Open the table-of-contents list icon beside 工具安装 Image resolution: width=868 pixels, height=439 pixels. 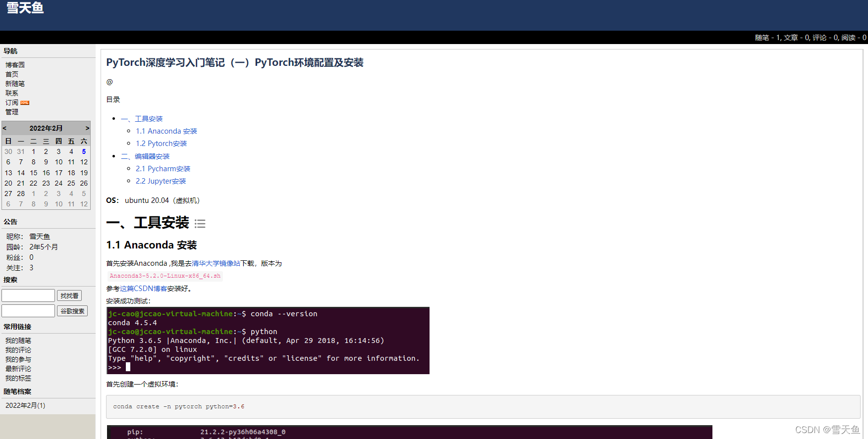pos(200,224)
